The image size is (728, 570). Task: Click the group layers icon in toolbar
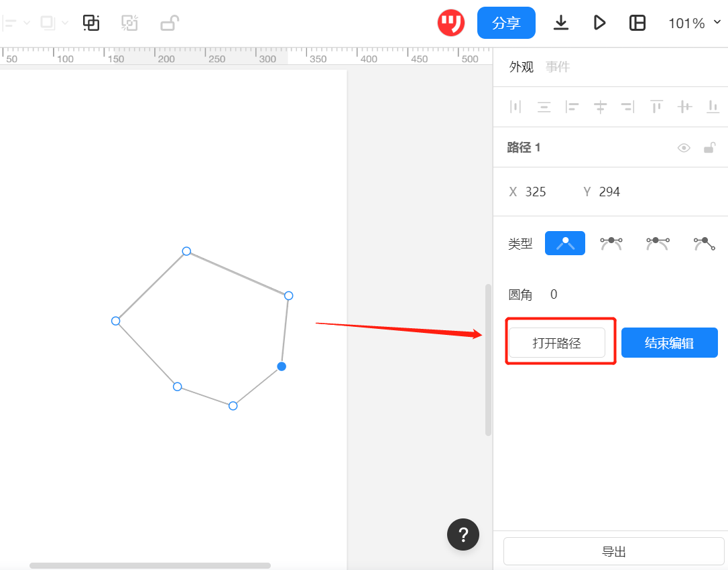tap(91, 23)
